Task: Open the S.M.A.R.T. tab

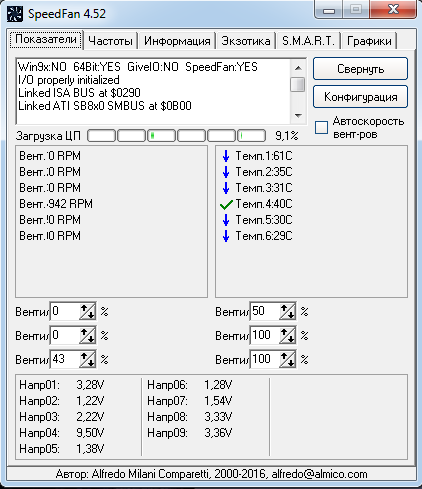Action: click(x=308, y=41)
